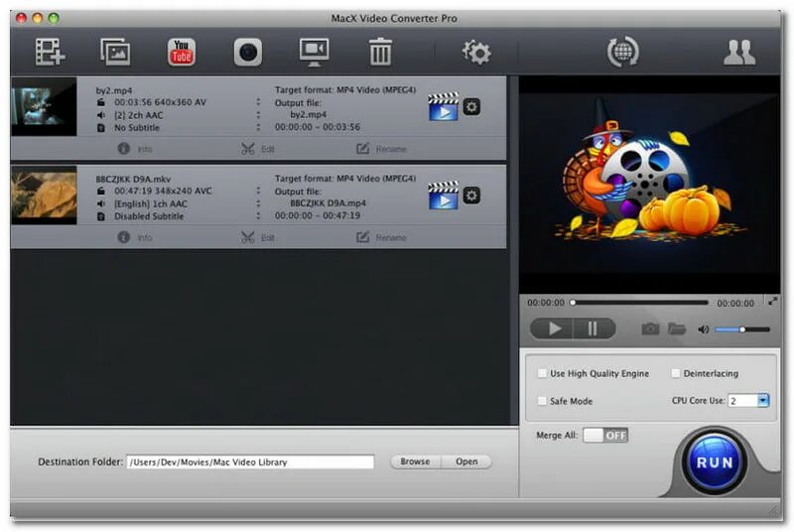Take a snapshot with camera icon
The image size is (794, 532).
pyautogui.click(x=650, y=329)
